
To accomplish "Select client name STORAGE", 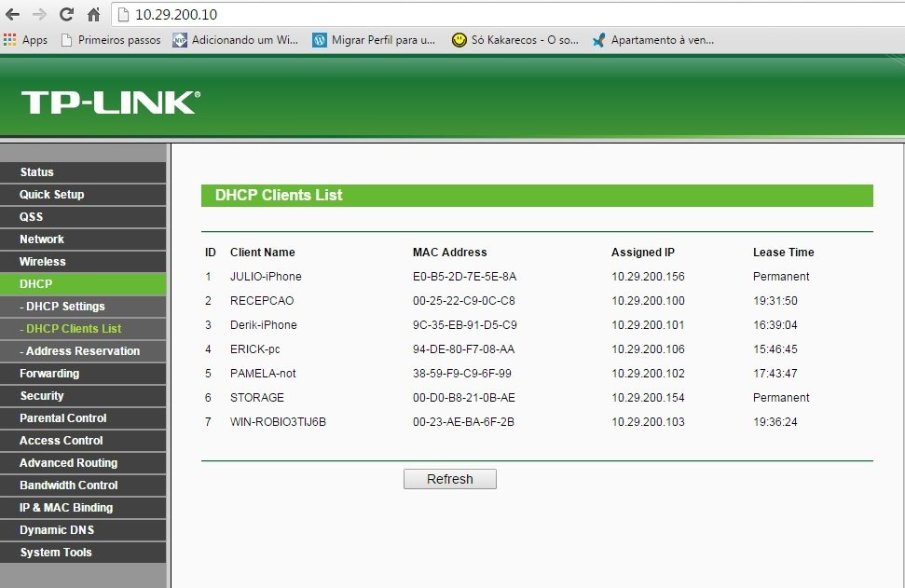I will [257, 398].
